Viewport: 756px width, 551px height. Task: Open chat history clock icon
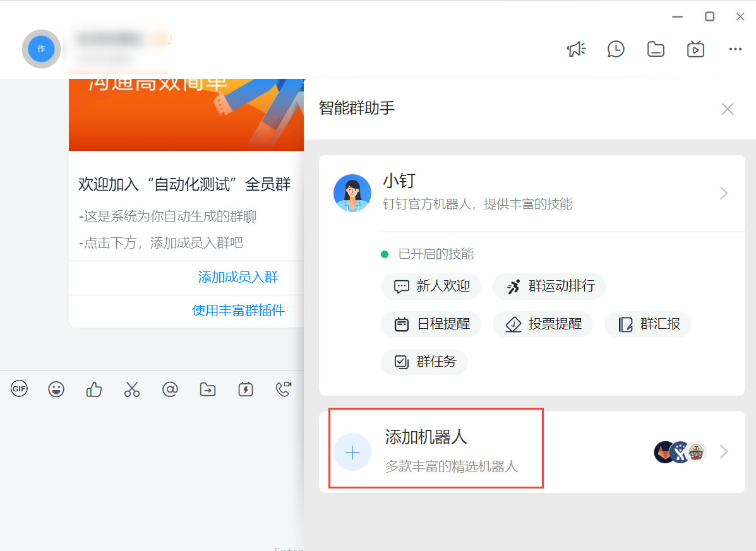coord(616,49)
